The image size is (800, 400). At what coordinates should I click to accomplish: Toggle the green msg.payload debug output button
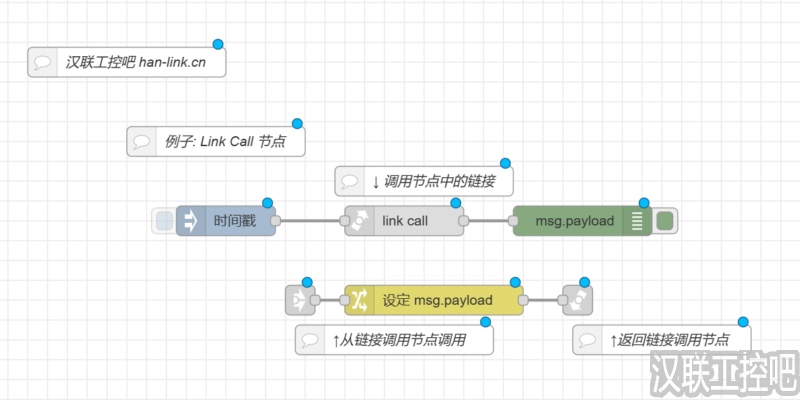(666, 221)
